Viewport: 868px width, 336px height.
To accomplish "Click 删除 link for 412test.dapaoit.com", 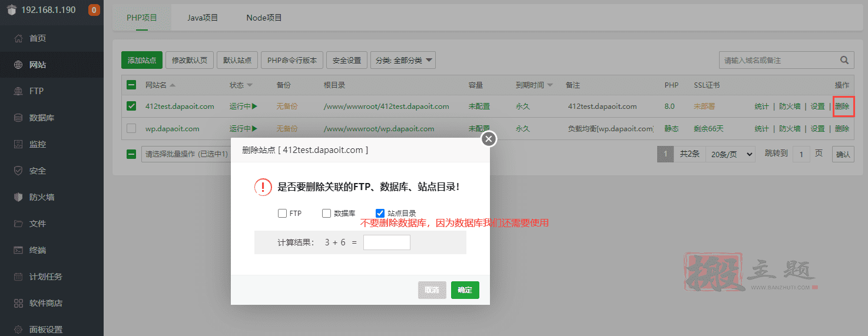I will pyautogui.click(x=842, y=107).
